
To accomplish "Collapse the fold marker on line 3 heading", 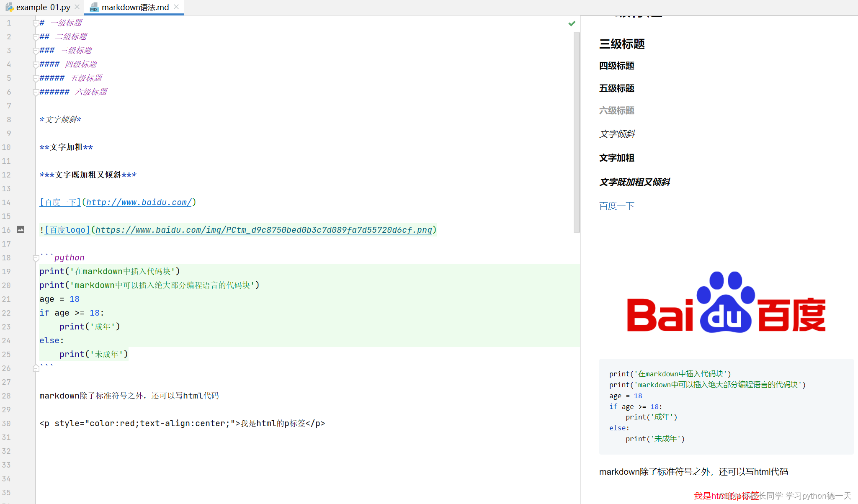I will tap(36, 51).
